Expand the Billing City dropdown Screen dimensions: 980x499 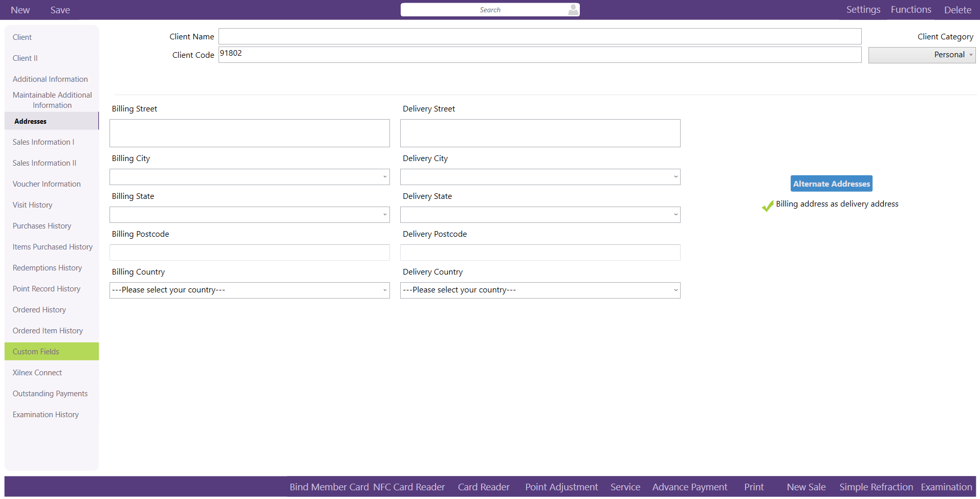(249, 177)
